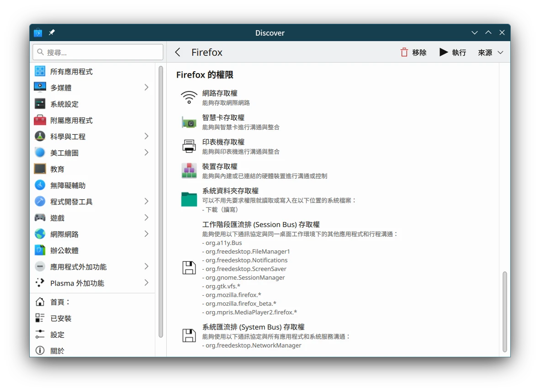Click the 辦公軟體 office icon
Viewport: 540px width, 392px height.
(40, 250)
